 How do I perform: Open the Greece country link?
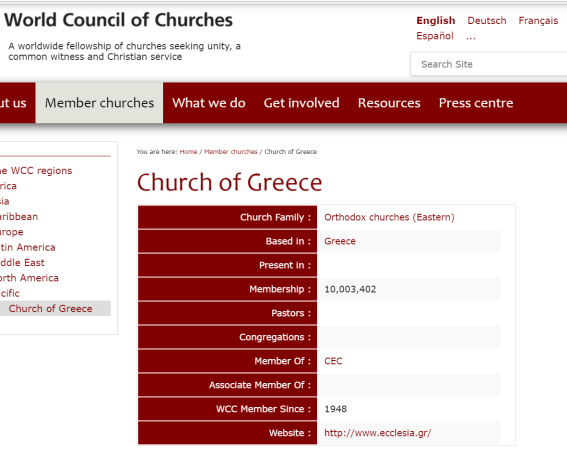[340, 241]
